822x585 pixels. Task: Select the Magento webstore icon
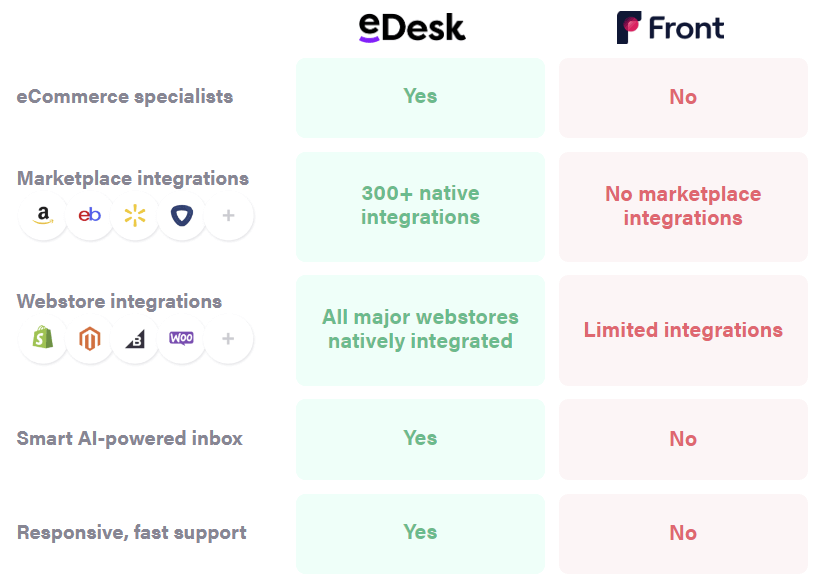89,339
